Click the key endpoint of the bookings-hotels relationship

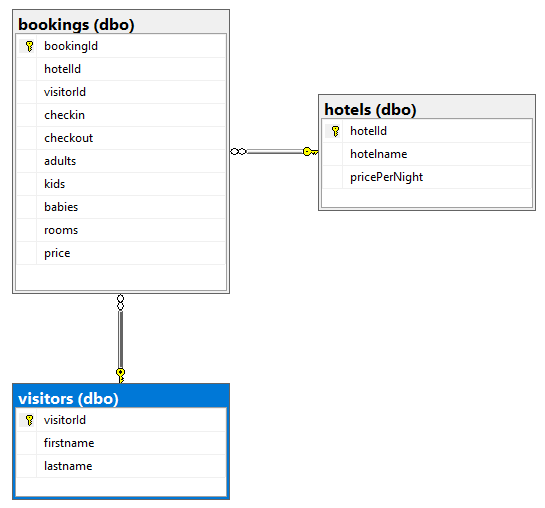[310, 151]
